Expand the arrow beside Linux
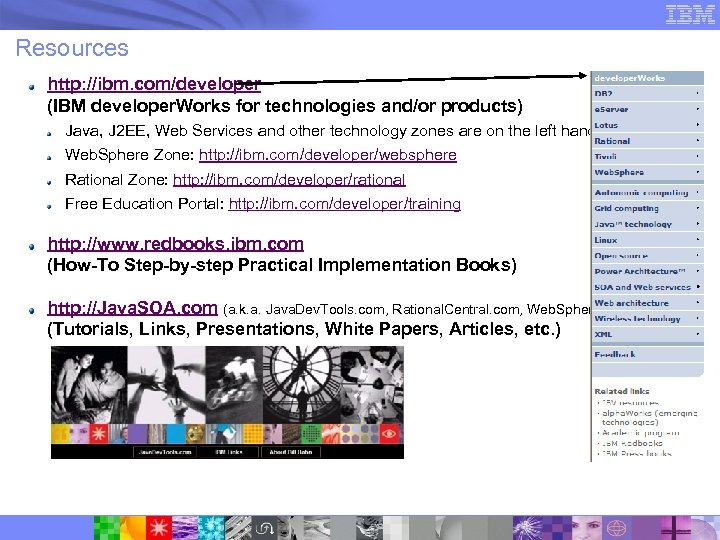The width and height of the screenshot is (720, 540). 698,239
